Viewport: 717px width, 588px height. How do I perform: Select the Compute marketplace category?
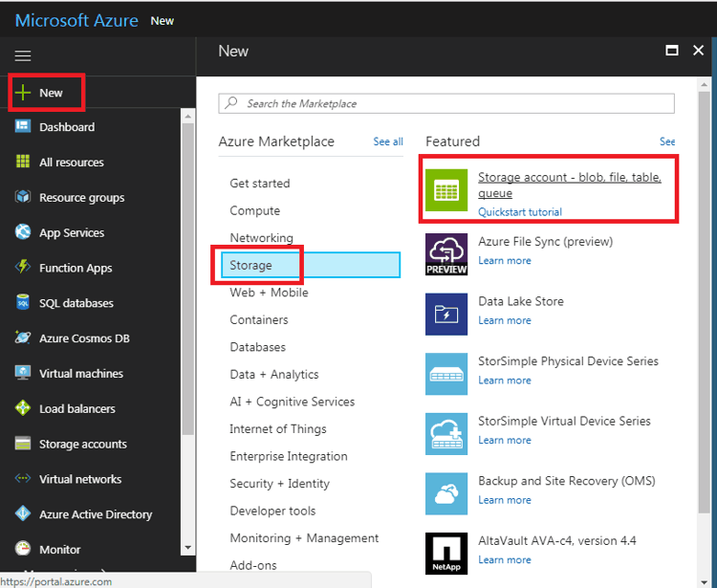click(255, 210)
